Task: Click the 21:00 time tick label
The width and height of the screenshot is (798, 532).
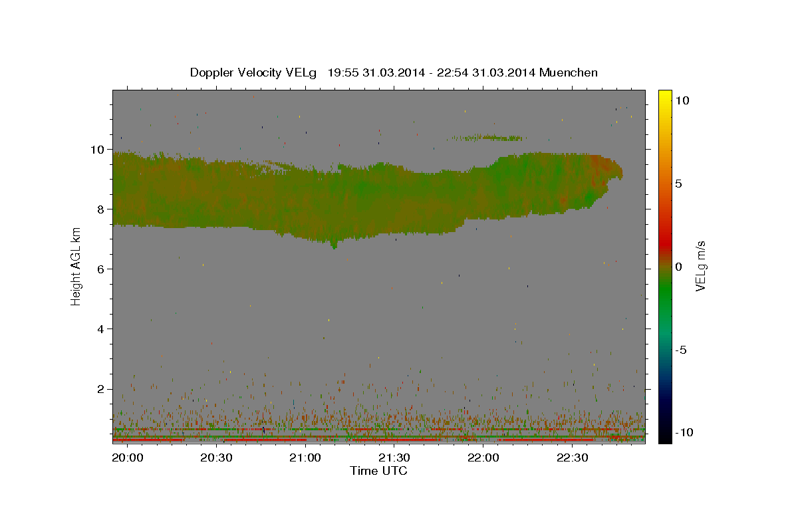Action: [x=305, y=458]
